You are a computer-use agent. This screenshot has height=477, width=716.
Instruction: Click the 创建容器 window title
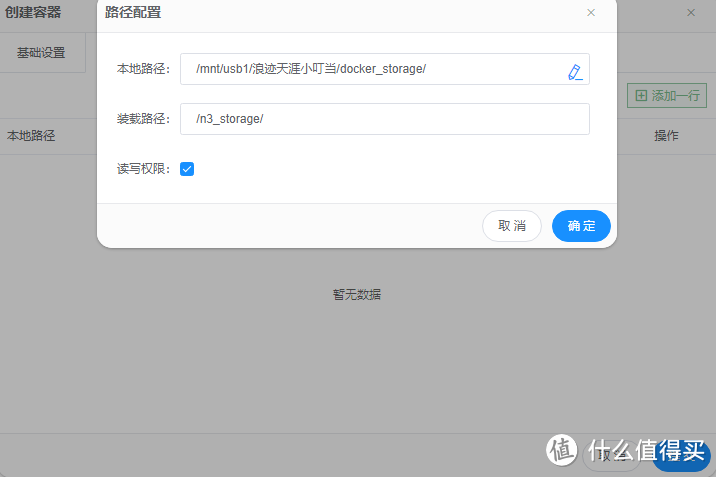tap(33, 13)
